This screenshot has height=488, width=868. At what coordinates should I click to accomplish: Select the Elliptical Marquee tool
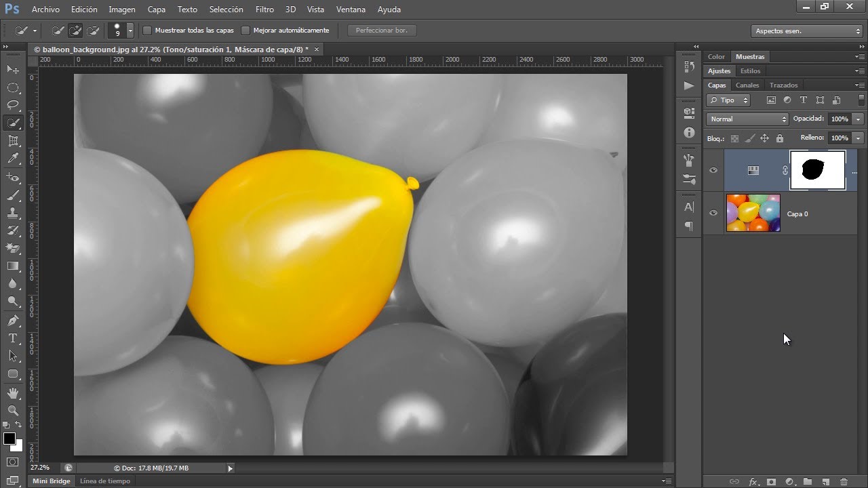pos(13,87)
